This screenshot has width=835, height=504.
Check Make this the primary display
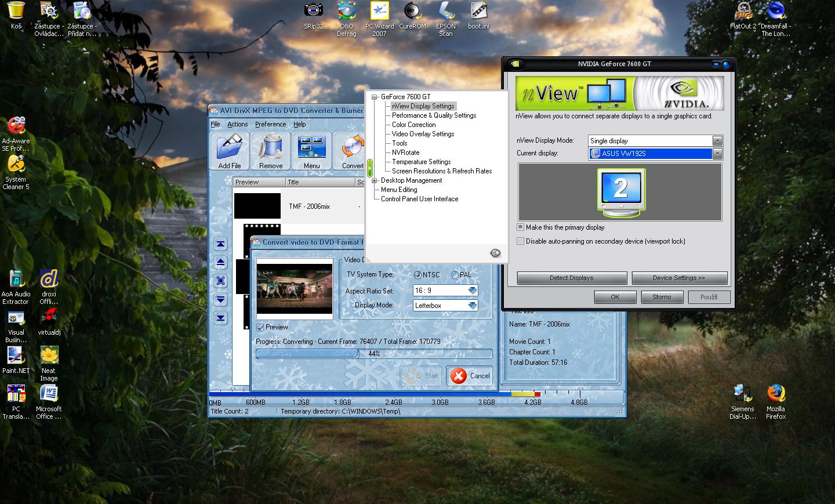coord(520,227)
